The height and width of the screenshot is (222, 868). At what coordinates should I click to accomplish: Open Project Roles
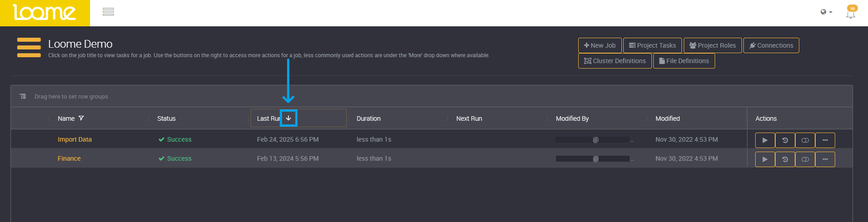(712, 45)
